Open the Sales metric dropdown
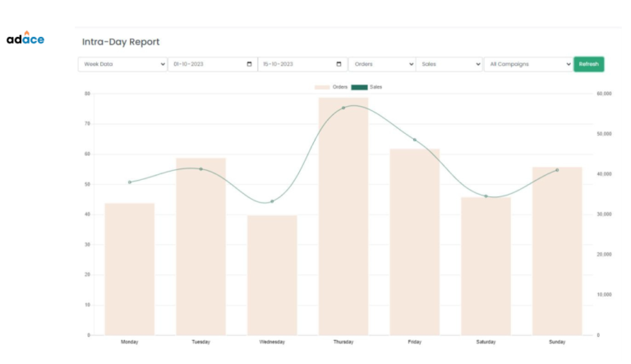The image size is (631, 364). tap(449, 64)
